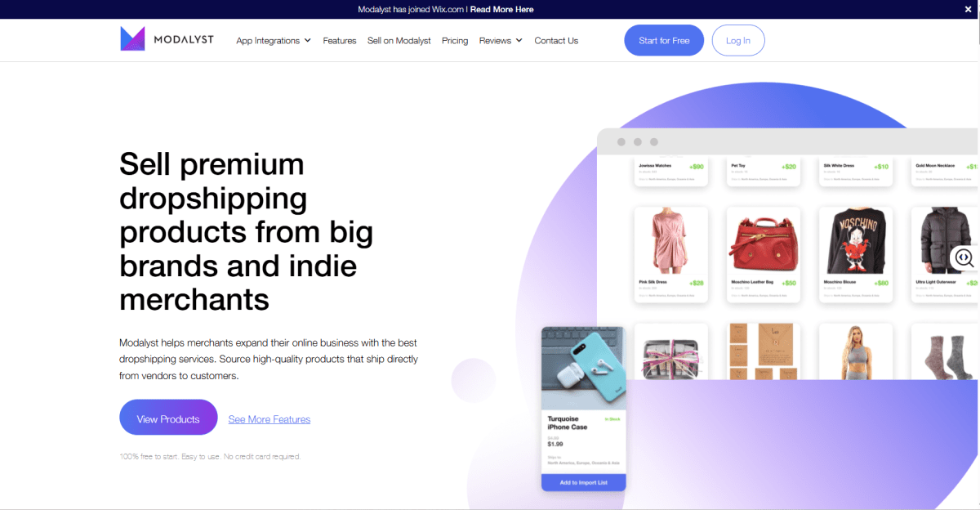Click the View Products button
Image resolution: width=980 pixels, height=510 pixels.
(x=168, y=418)
